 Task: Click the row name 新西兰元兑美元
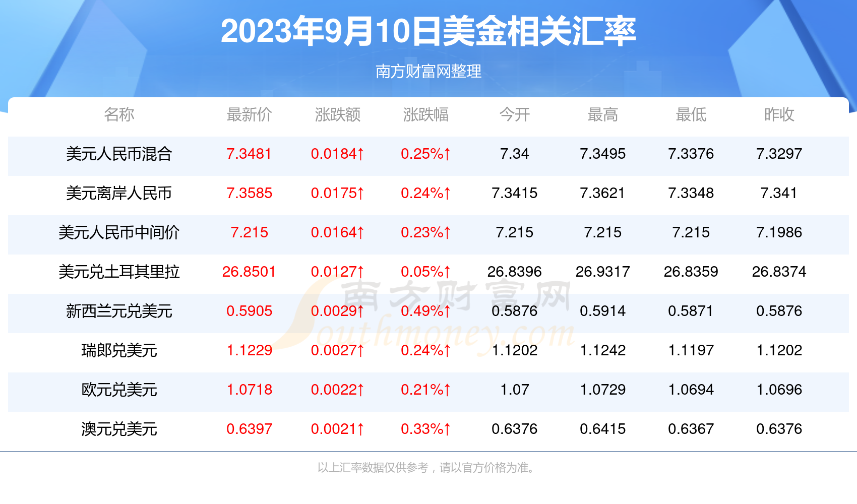(119, 311)
